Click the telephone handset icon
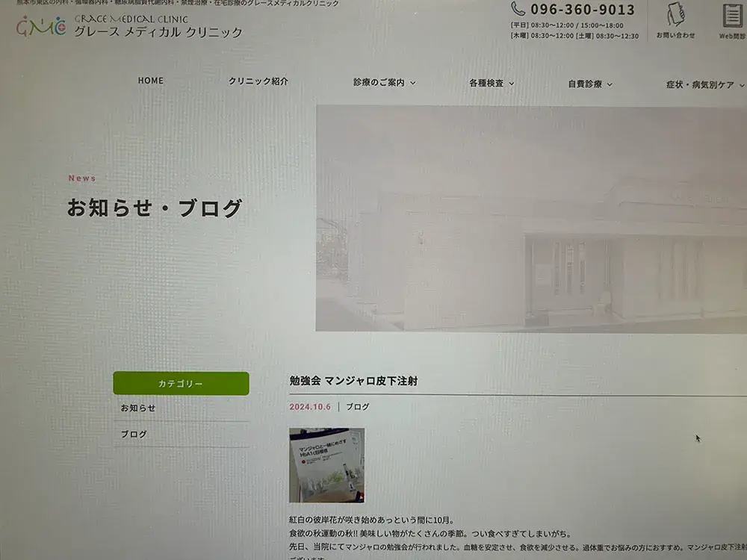 tap(518, 8)
